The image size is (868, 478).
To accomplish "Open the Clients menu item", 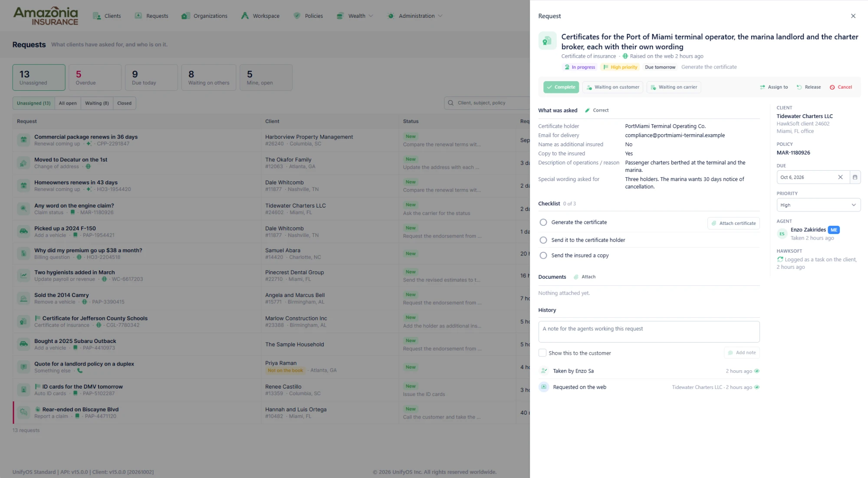I will [107, 16].
